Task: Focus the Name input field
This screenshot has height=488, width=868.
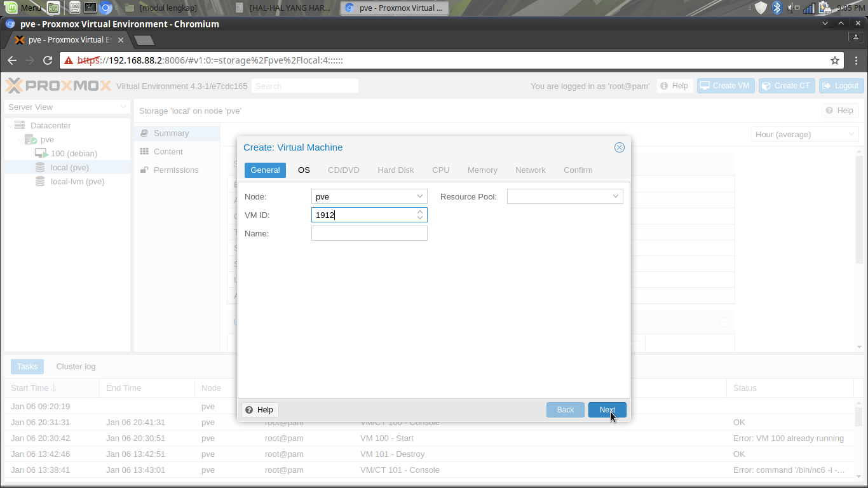Action: pyautogui.click(x=369, y=233)
